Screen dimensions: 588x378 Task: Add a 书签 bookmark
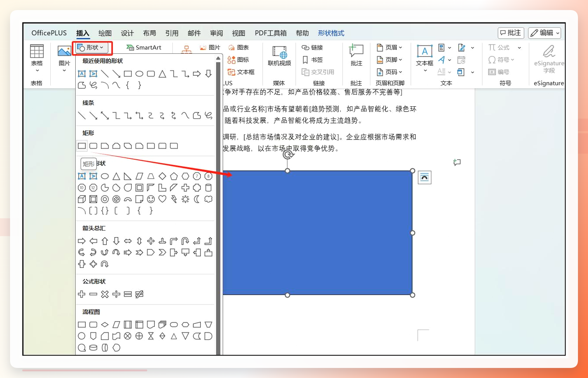(312, 59)
